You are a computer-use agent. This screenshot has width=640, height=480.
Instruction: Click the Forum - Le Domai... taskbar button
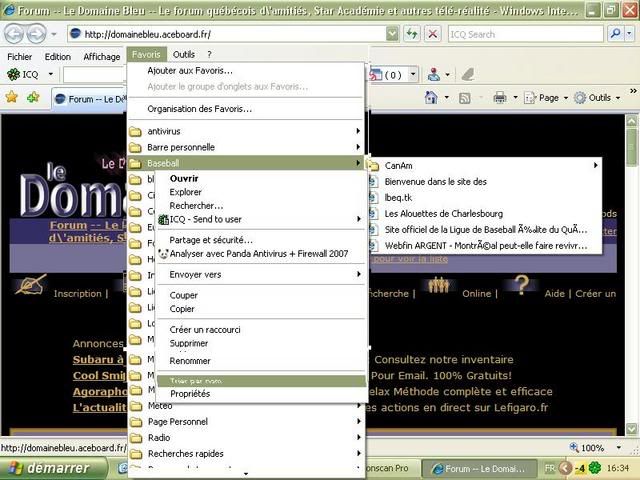pos(480,468)
